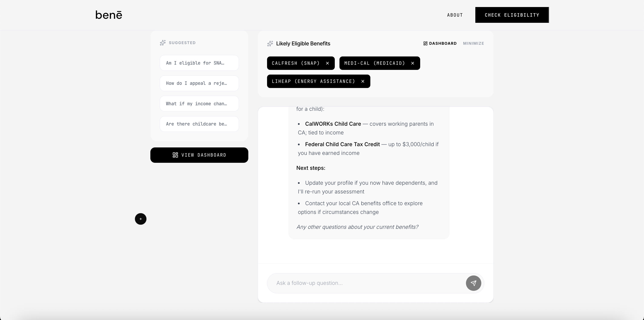Click the sparkle icon beside Suggested
The height and width of the screenshot is (320, 644).
tap(163, 43)
